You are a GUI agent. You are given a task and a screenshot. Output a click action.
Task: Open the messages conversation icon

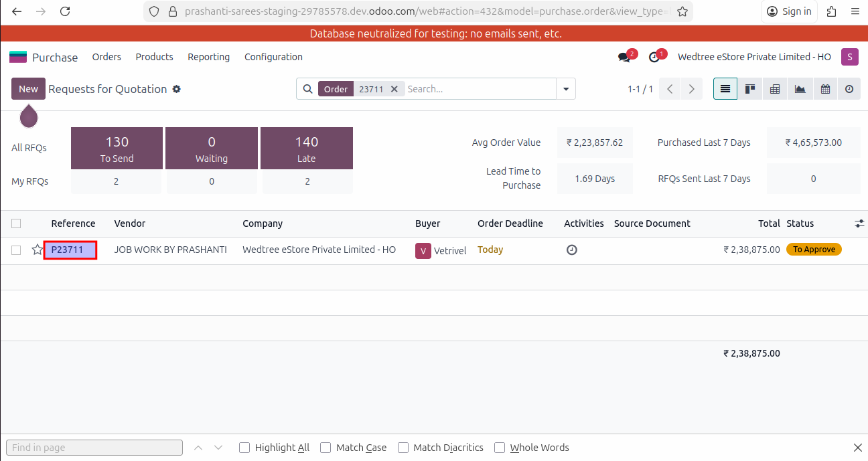625,57
